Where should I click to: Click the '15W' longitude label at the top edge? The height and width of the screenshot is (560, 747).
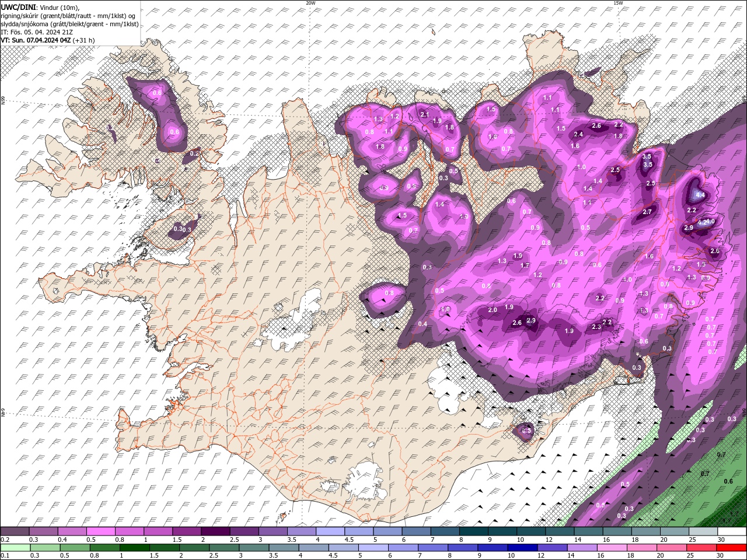(x=618, y=3)
